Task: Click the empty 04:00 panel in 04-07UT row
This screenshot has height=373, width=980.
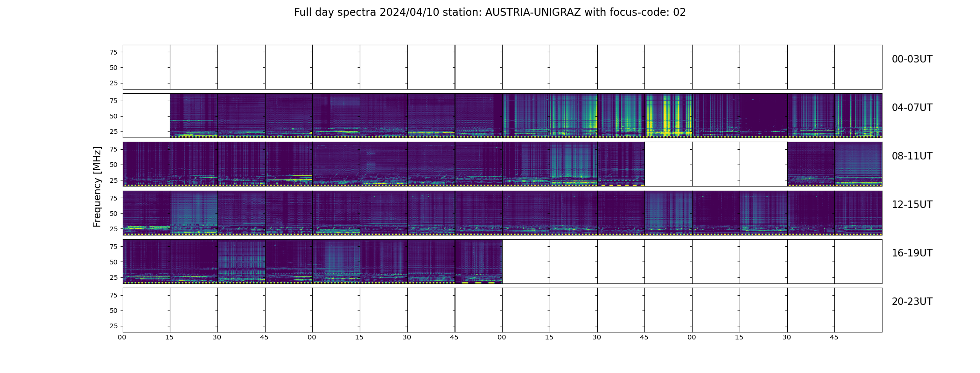Action: tap(146, 116)
